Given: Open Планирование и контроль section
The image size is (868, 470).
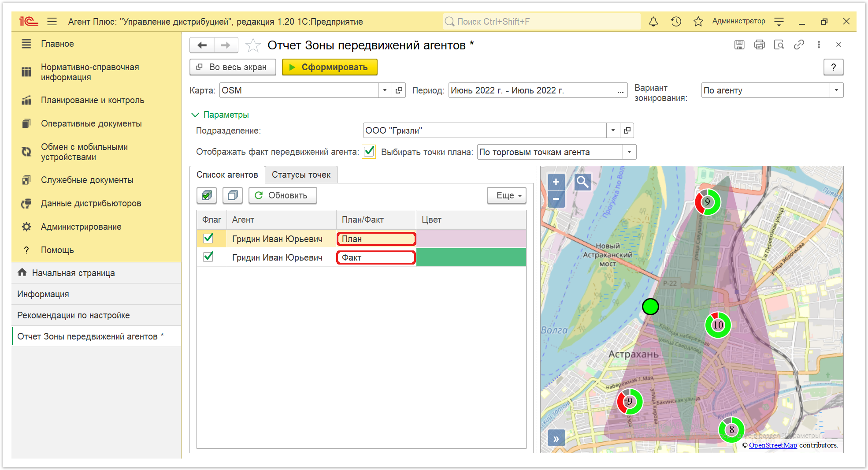Looking at the screenshot, I should 93,100.
